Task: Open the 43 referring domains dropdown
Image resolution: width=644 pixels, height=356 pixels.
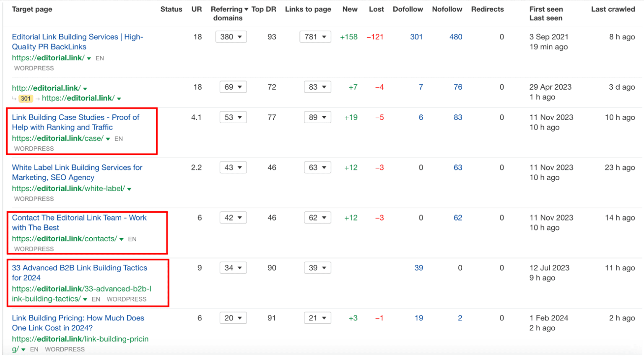Action: (233, 168)
